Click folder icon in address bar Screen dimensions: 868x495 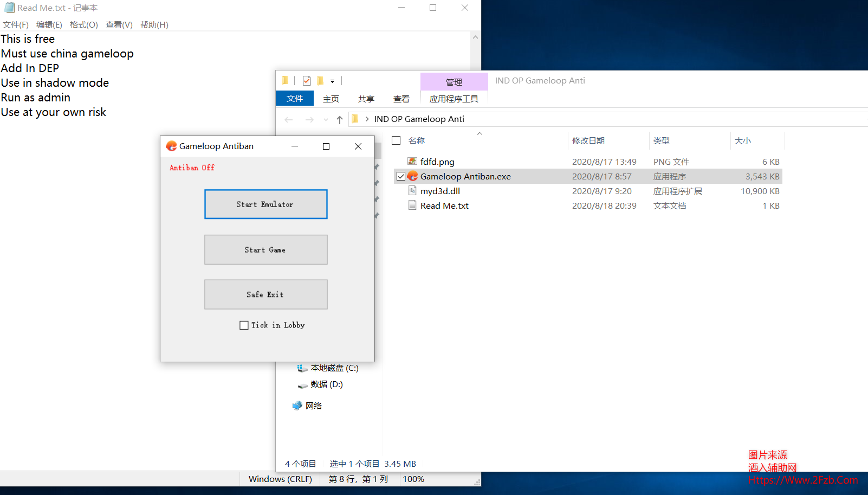[x=355, y=119]
